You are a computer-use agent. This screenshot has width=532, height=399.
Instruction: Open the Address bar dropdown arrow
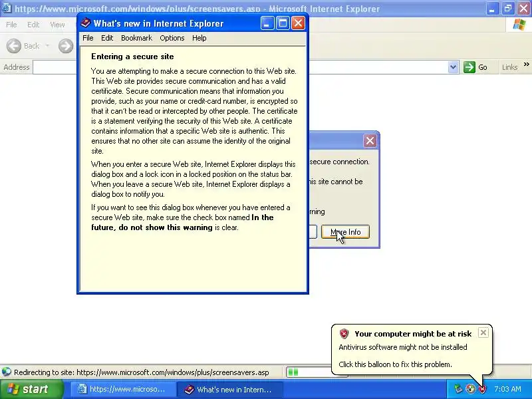coord(454,67)
